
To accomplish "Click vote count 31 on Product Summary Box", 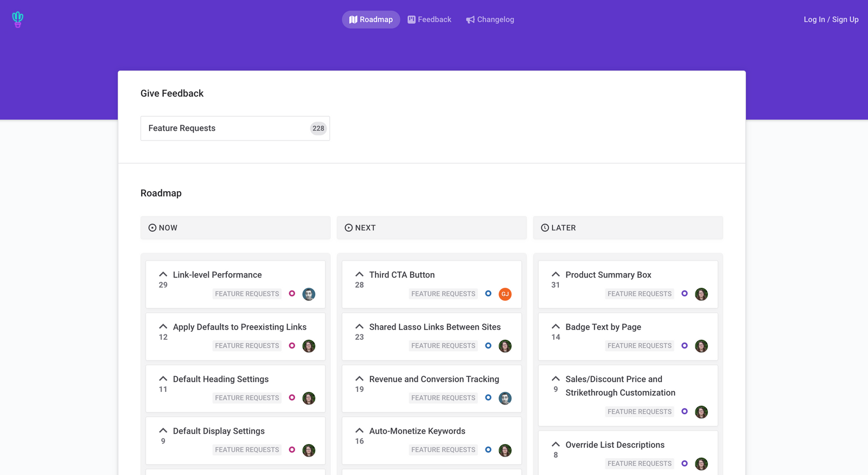I will pyautogui.click(x=556, y=285).
